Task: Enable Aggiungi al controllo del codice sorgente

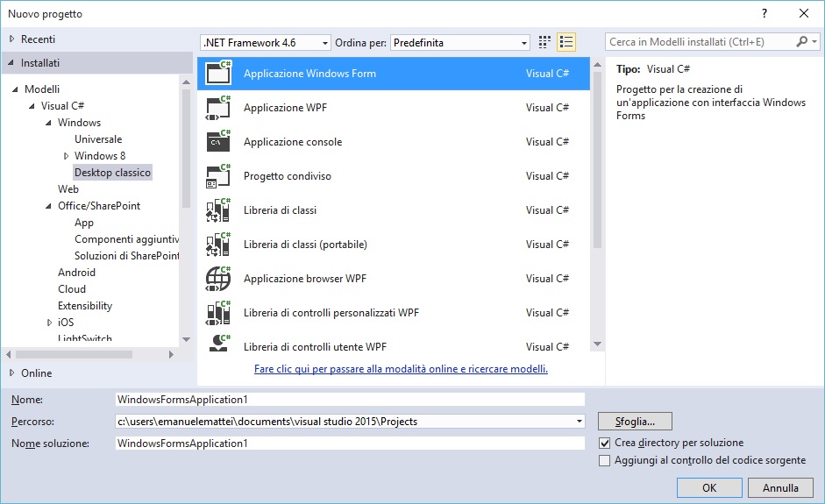Action: [605, 461]
